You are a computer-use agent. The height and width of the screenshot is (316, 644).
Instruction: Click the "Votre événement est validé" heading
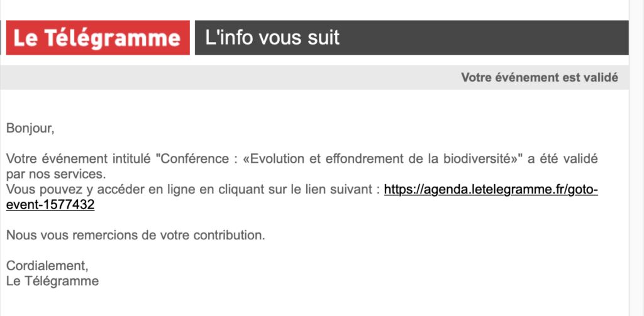[x=539, y=77]
